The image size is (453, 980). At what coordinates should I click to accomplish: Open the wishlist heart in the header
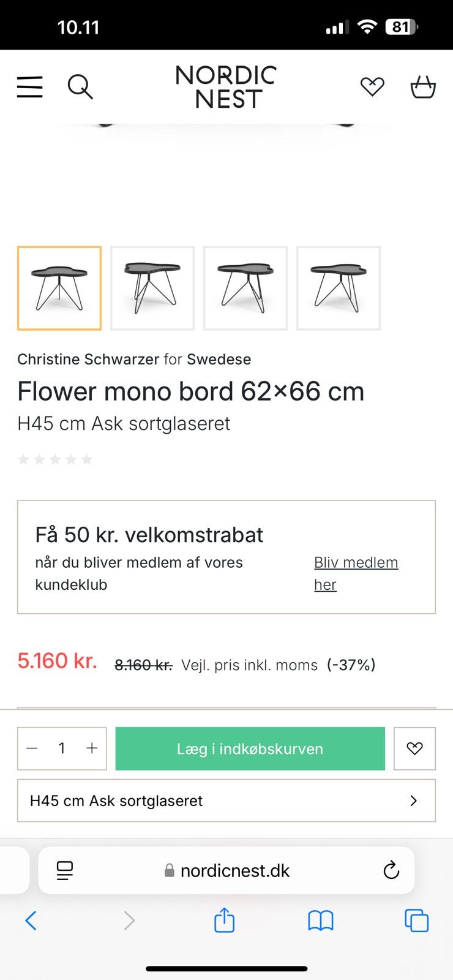372,87
